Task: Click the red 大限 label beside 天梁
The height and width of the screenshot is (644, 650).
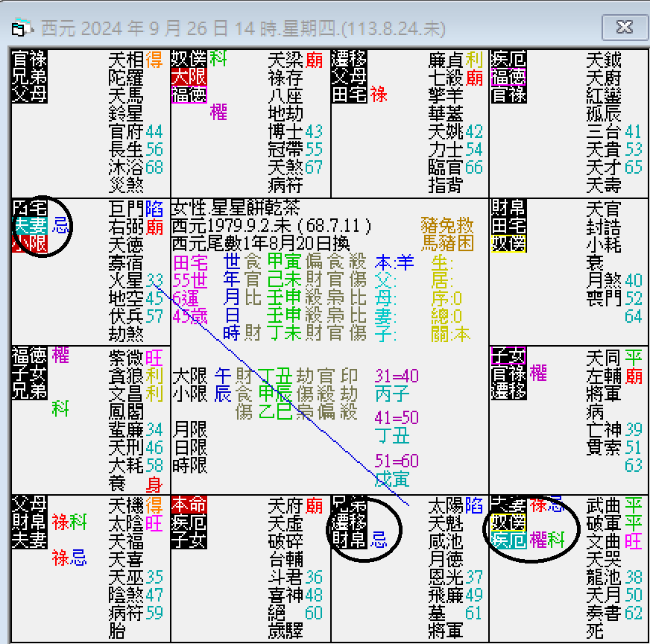Action: coord(189,78)
